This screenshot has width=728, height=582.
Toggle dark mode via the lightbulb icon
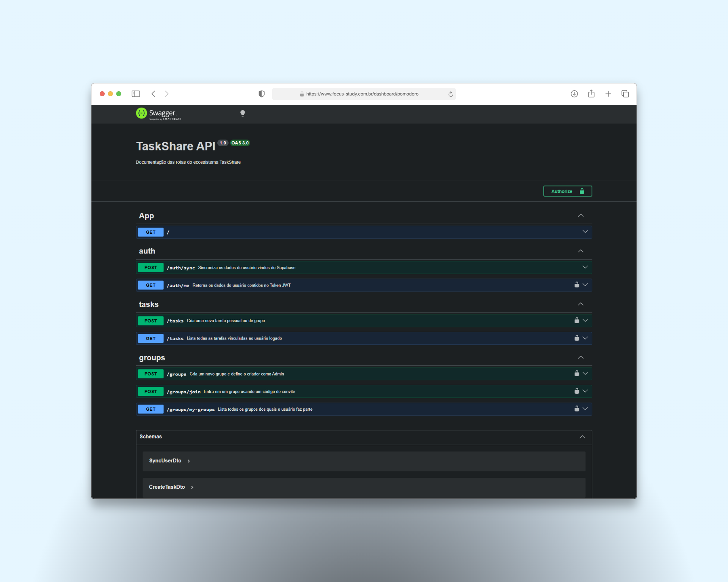(x=243, y=113)
